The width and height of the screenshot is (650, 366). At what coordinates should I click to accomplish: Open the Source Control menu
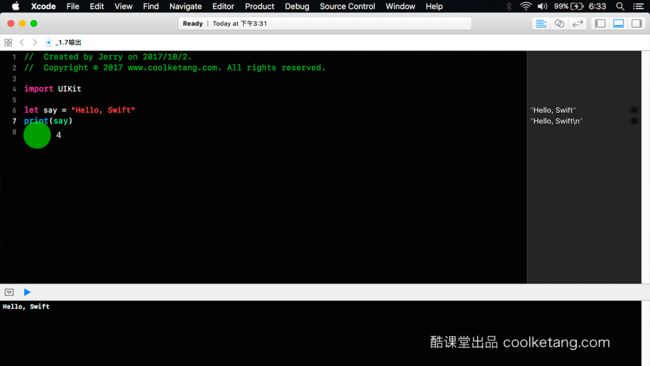pyautogui.click(x=347, y=6)
